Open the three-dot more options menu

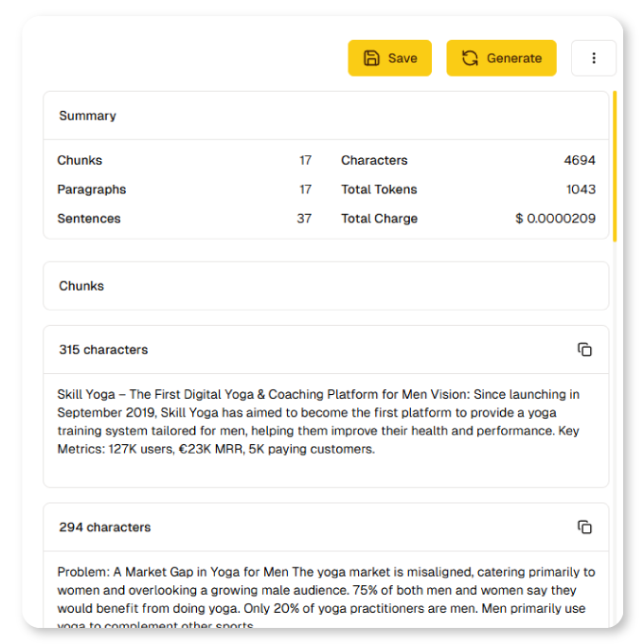pyautogui.click(x=594, y=58)
